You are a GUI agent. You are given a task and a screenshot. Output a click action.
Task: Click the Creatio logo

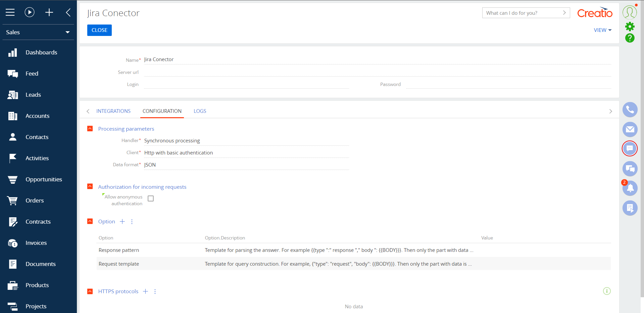[595, 13]
